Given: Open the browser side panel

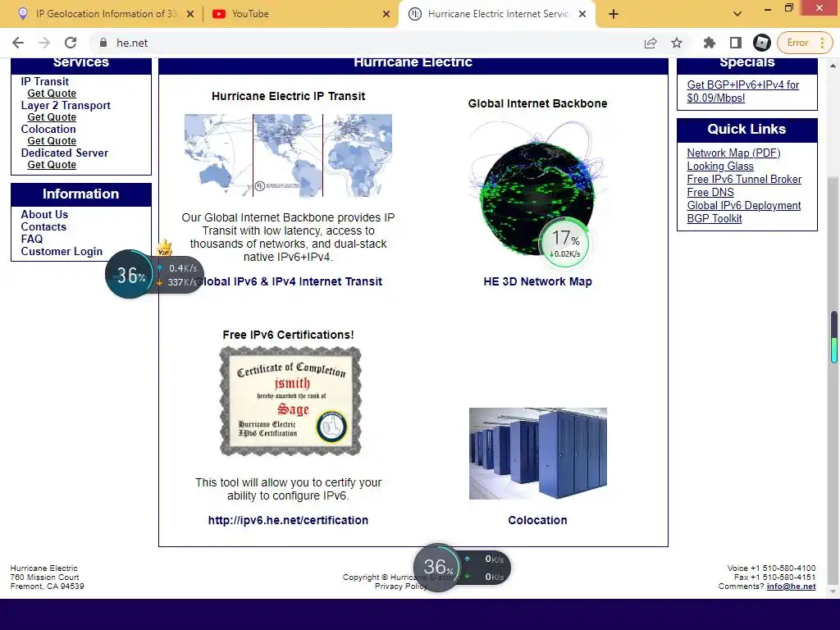Looking at the screenshot, I should click(736, 43).
